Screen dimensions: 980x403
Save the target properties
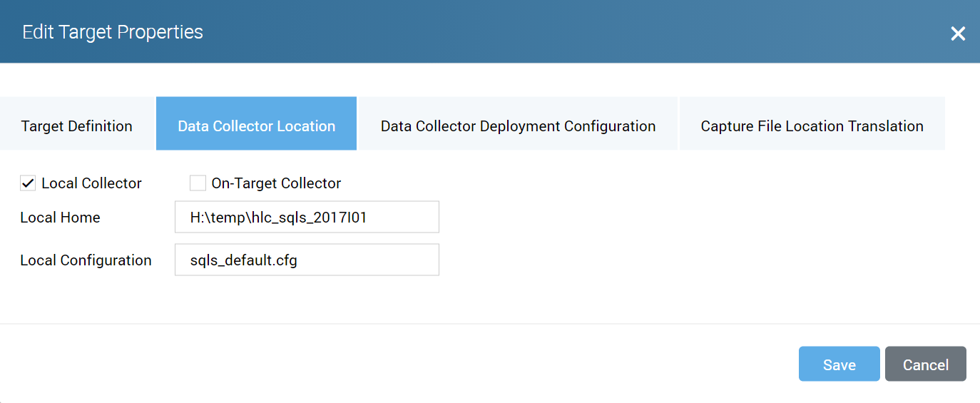pyautogui.click(x=839, y=364)
